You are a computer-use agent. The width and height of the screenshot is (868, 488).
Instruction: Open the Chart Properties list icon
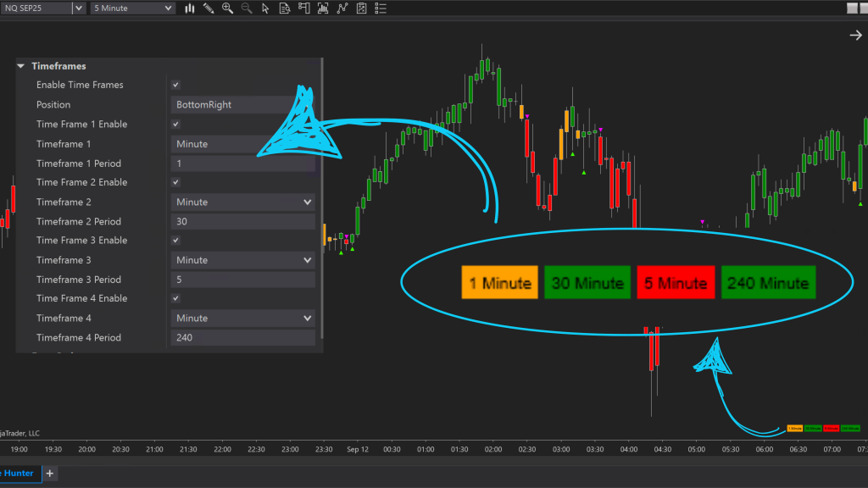pyautogui.click(x=379, y=8)
